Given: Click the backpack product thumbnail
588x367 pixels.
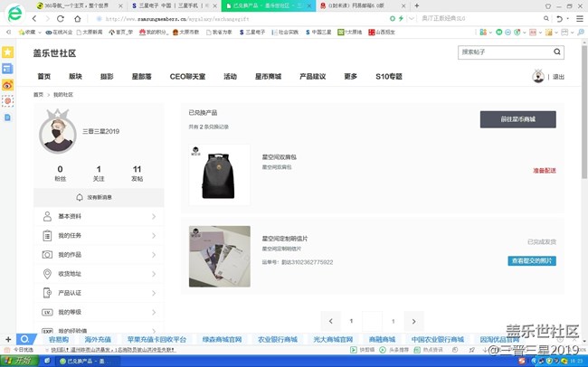Looking at the screenshot, I should [220, 174].
